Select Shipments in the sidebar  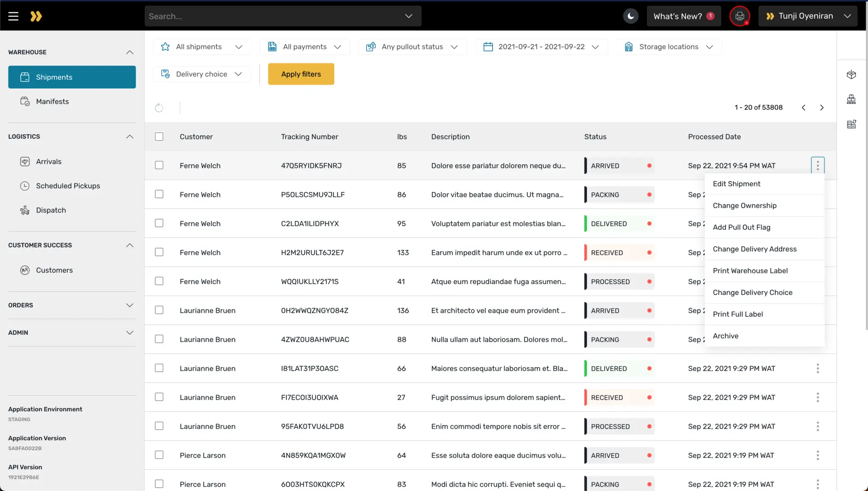(x=72, y=77)
